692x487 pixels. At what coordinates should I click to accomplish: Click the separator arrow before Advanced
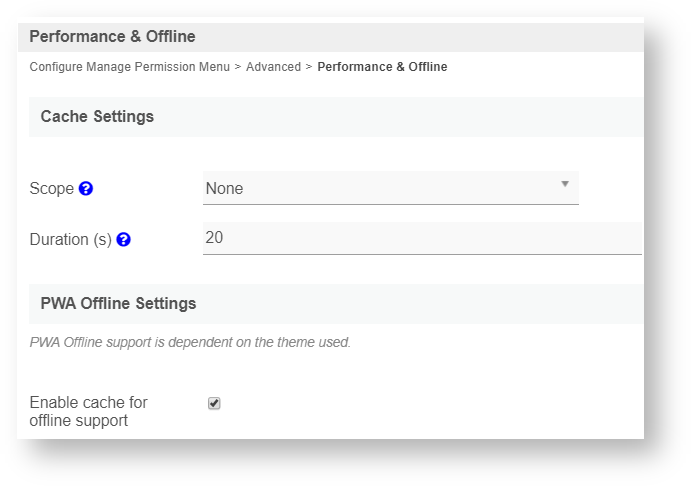coord(238,67)
